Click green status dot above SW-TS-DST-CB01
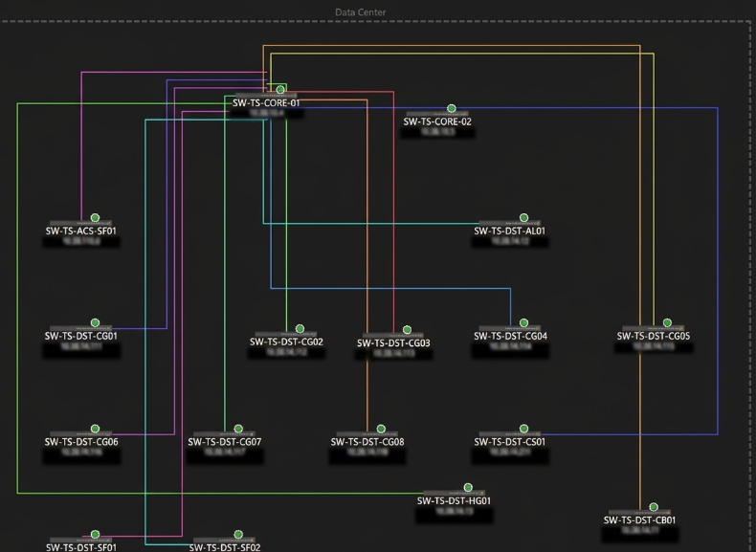756x552 pixels. (654, 507)
